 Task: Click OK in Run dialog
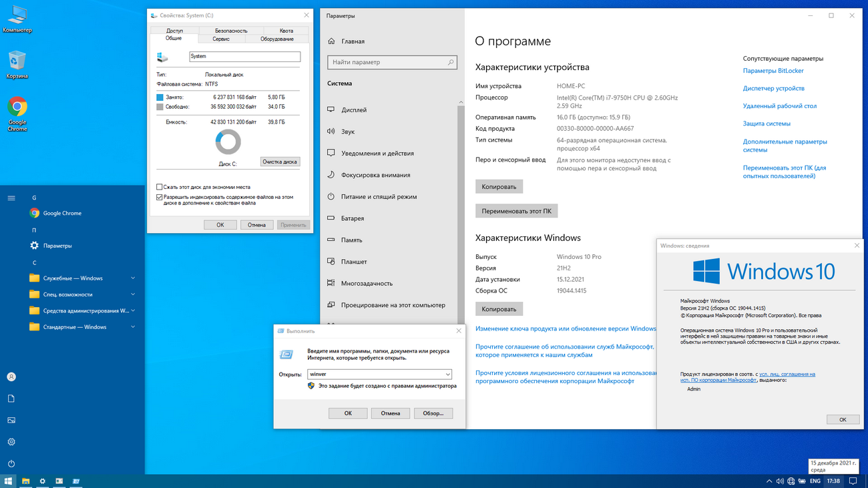[x=348, y=413]
